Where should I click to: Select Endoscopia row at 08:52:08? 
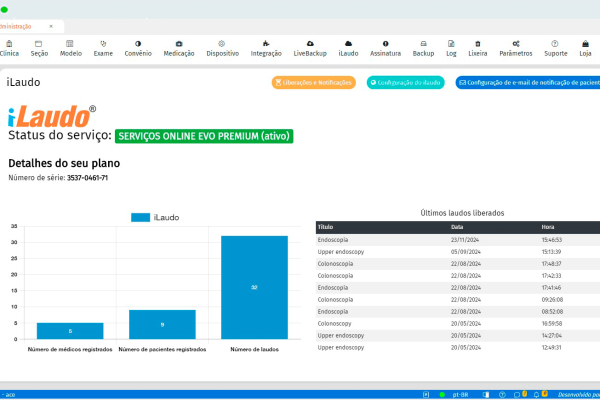[x=458, y=312]
